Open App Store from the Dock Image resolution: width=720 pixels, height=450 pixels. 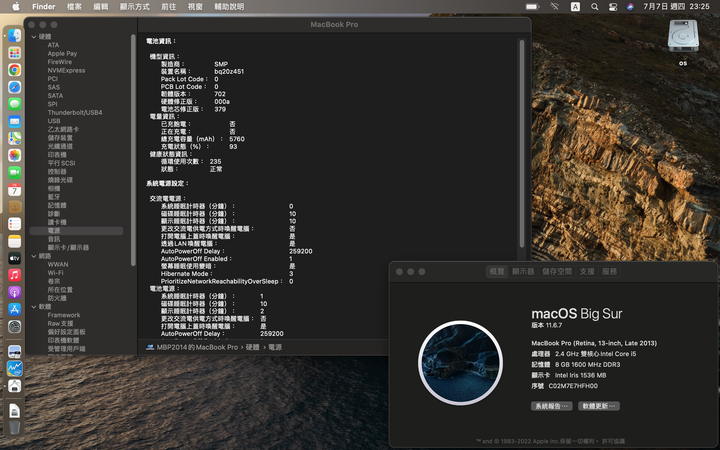tap(15, 309)
